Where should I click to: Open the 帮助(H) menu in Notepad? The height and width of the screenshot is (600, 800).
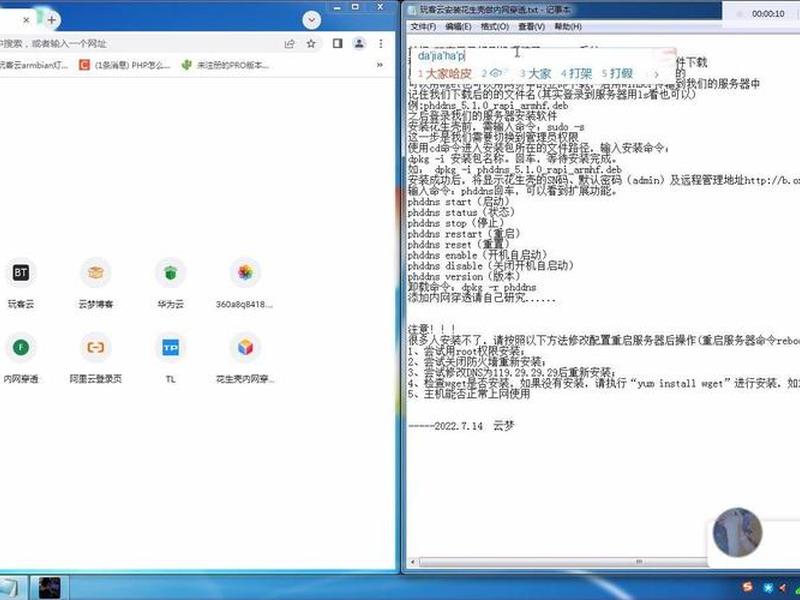pos(568,27)
